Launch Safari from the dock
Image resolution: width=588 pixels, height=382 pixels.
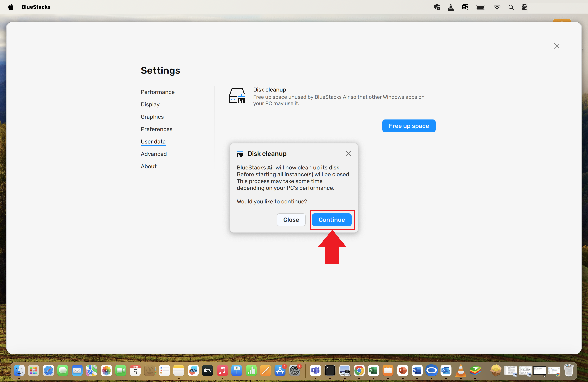click(x=48, y=370)
